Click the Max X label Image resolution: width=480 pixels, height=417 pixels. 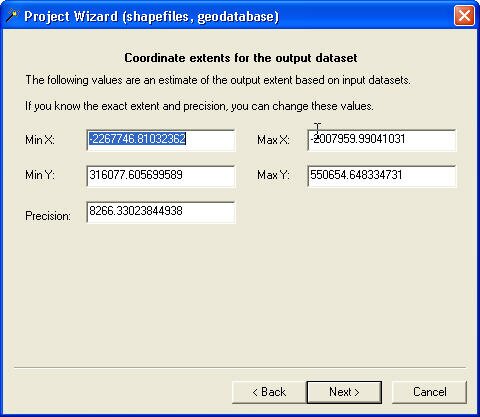tap(273, 140)
